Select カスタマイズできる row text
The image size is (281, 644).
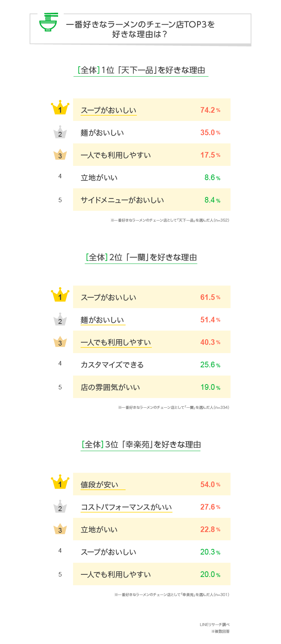click(x=112, y=365)
